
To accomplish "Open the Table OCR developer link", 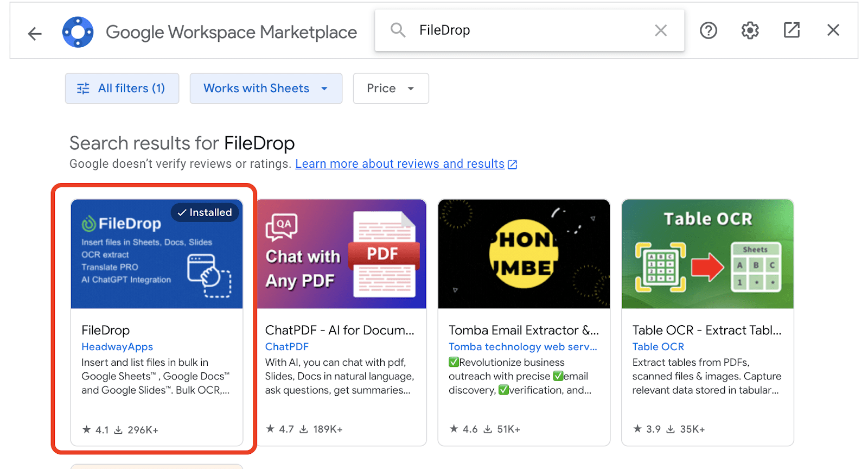I will tap(658, 347).
